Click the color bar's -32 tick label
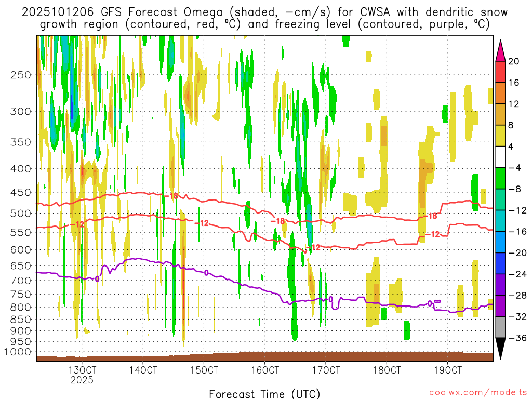 pos(517,317)
